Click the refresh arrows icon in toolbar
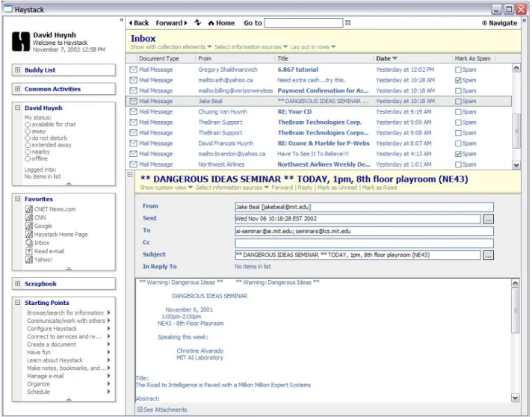 tap(197, 22)
